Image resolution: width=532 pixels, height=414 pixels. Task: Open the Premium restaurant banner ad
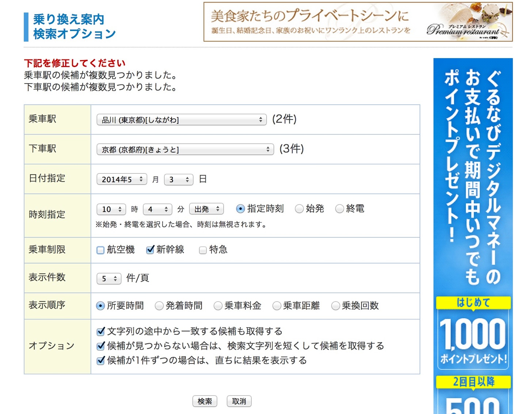[358, 22]
